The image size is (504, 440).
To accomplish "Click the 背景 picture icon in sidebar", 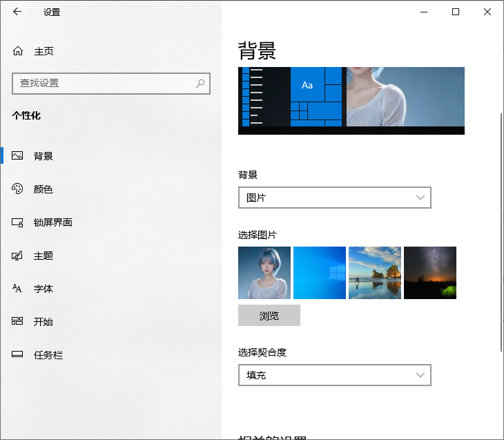I will [x=17, y=155].
